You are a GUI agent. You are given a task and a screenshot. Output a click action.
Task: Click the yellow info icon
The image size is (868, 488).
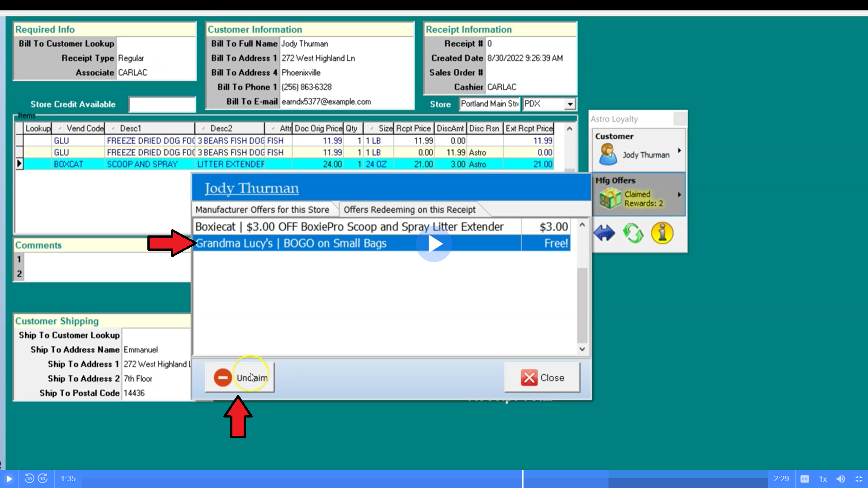coord(662,233)
